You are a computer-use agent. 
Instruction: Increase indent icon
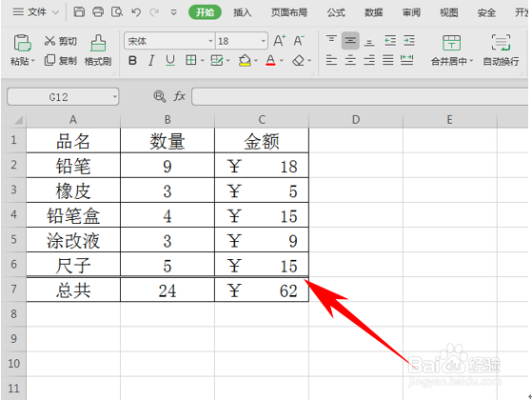[x=409, y=41]
